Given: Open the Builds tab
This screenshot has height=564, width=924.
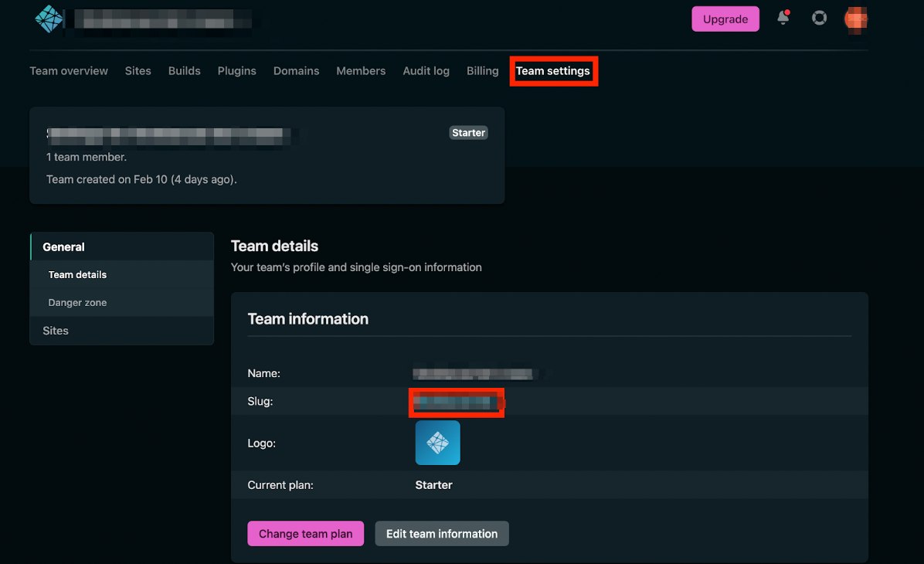Looking at the screenshot, I should (x=185, y=71).
